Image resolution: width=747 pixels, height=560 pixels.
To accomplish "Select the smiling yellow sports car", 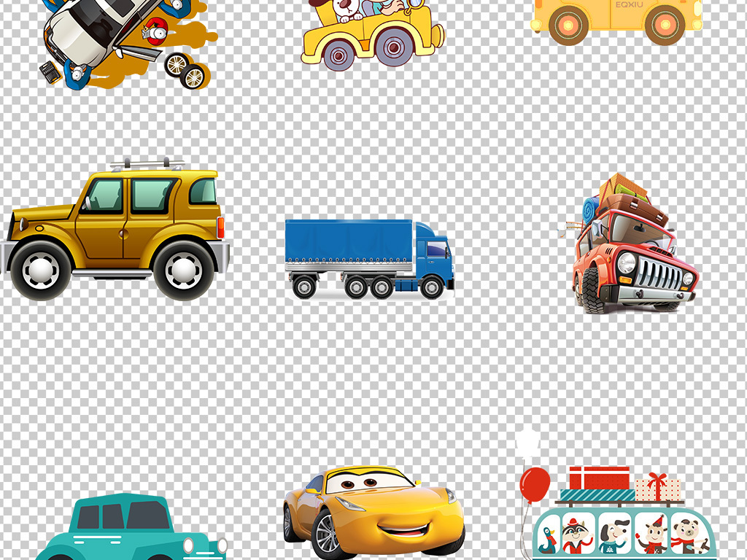I will (x=373, y=512).
